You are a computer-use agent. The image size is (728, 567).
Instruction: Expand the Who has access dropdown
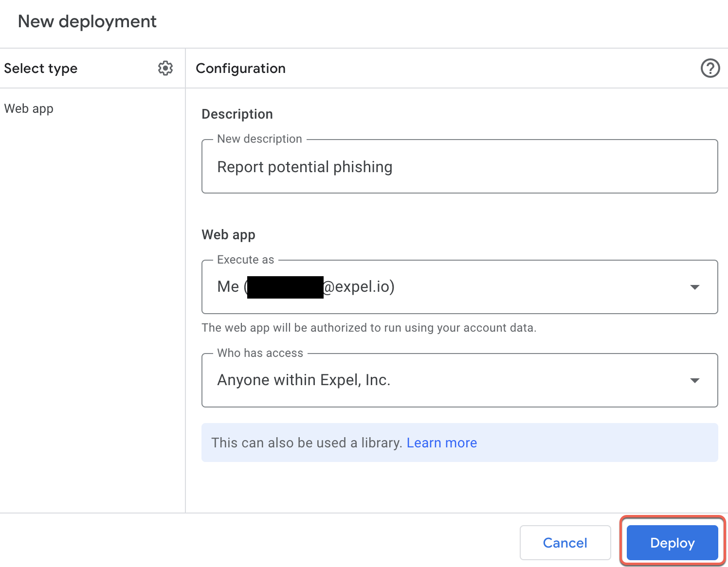[459, 380]
